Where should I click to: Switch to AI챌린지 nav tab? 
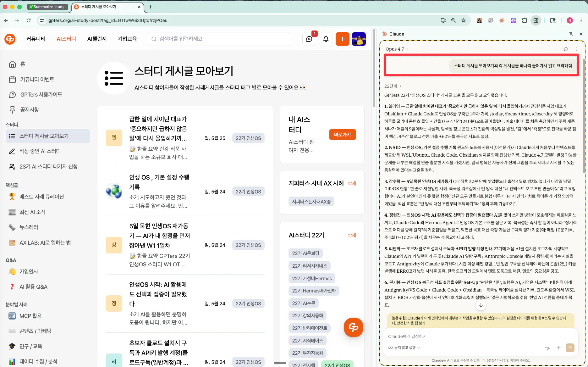[97, 39]
